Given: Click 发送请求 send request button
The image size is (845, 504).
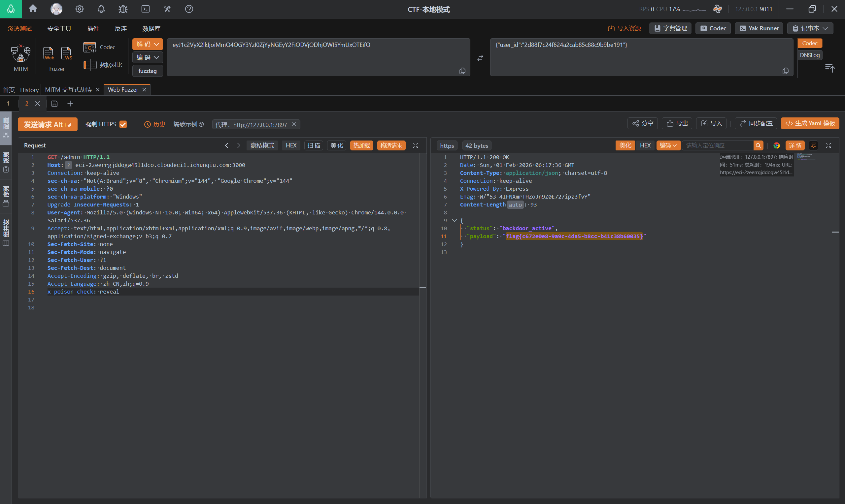Looking at the screenshot, I should [48, 124].
